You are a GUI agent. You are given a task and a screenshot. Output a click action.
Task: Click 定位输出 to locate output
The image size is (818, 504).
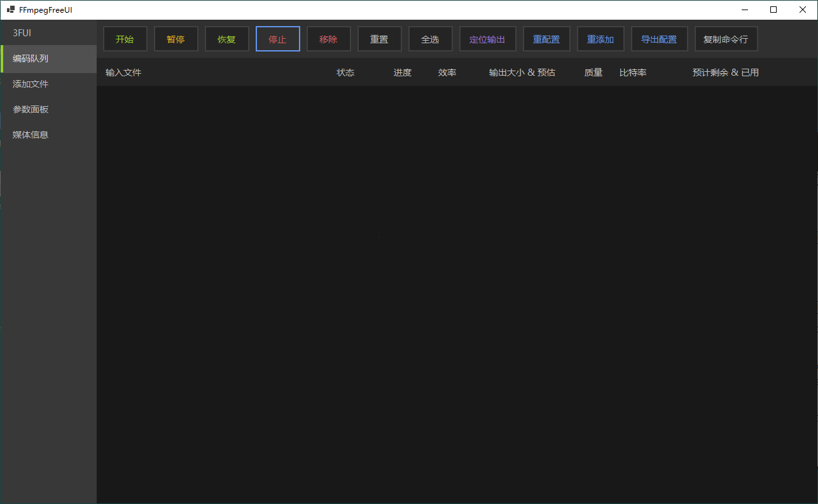(487, 39)
